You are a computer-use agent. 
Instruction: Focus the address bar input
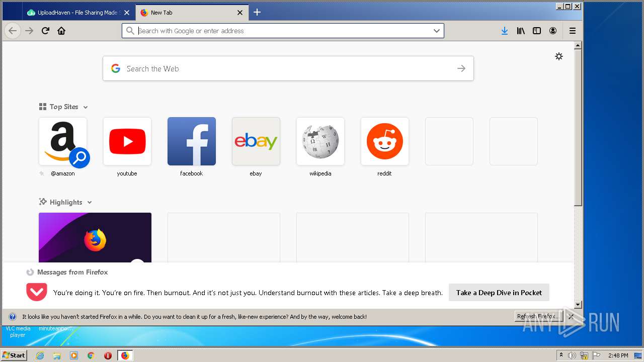tap(283, 31)
